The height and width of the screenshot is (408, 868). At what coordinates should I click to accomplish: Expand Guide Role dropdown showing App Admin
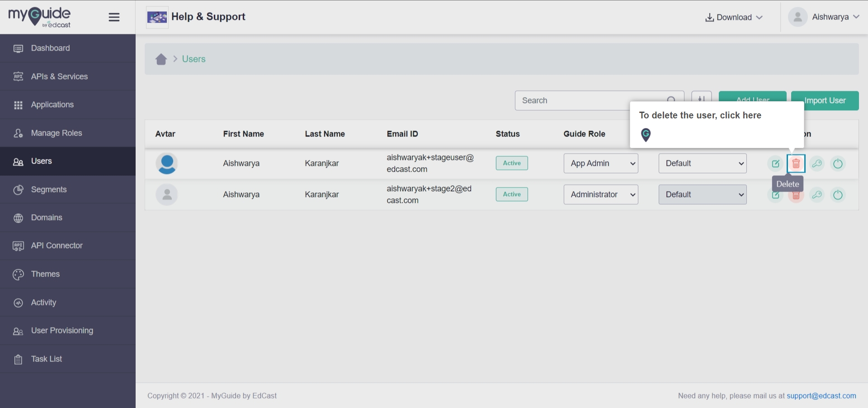coord(601,163)
